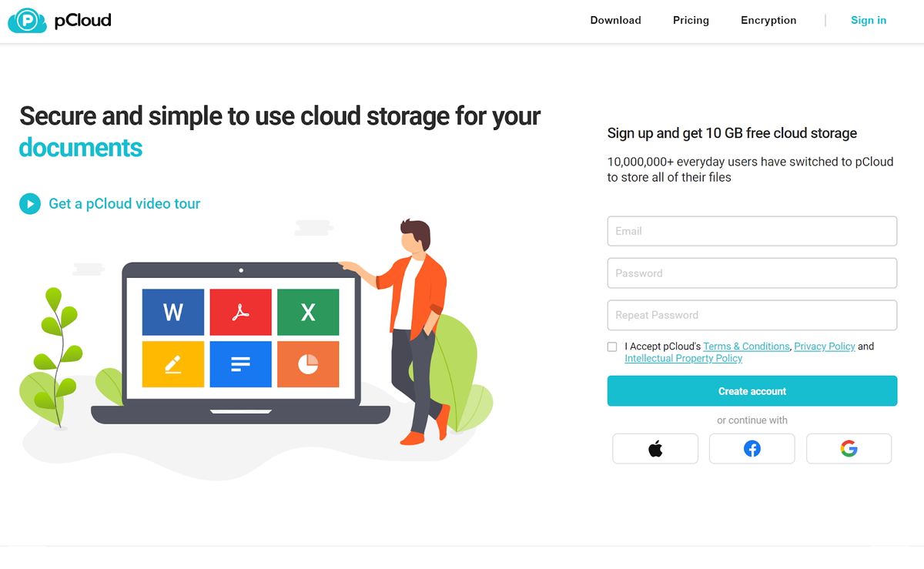Screen dimensions: 924x569
Task: Open the Download page
Action: pyautogui.click(x=615, y=20)
